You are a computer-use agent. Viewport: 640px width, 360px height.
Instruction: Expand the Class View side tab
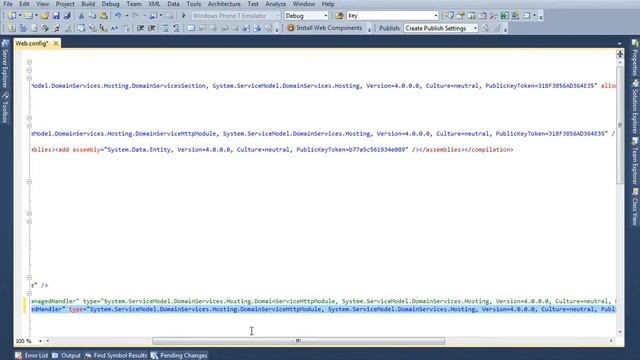coord(635,207)
